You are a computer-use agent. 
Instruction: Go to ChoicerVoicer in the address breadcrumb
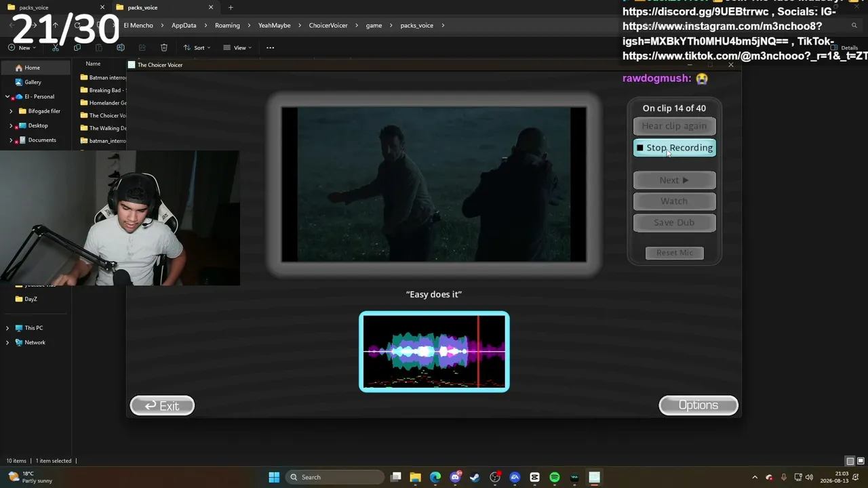pyautogui.click(x=328, y=26)
